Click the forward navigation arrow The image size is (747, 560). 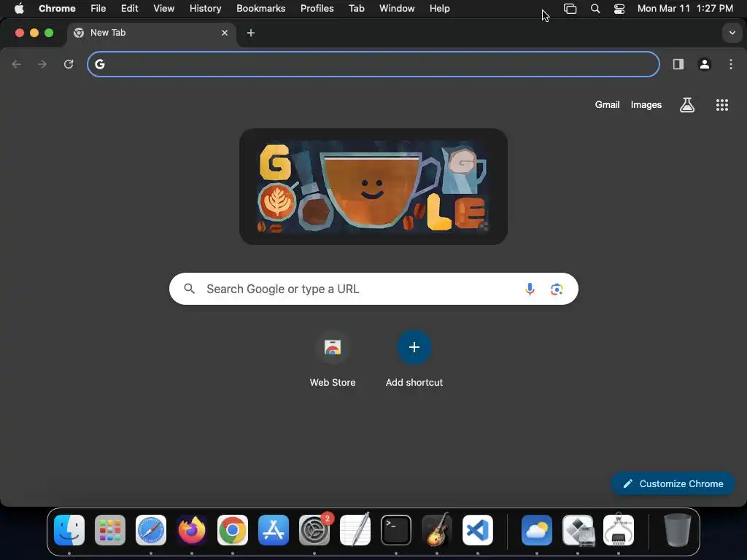coord(42,64)
